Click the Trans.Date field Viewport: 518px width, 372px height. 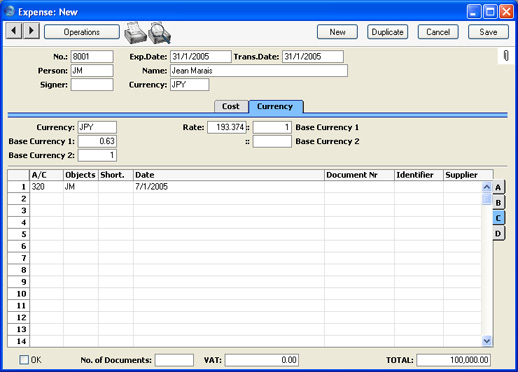(313, 56)
